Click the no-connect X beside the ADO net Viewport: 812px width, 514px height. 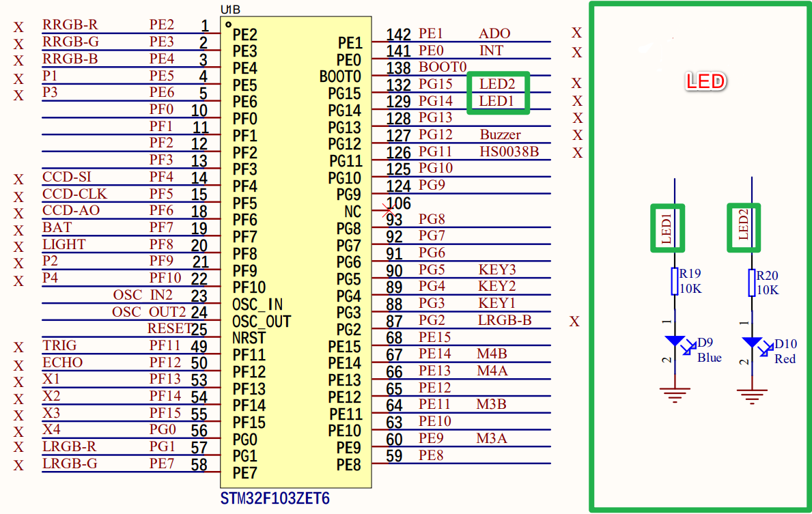[x=576, y=33]
